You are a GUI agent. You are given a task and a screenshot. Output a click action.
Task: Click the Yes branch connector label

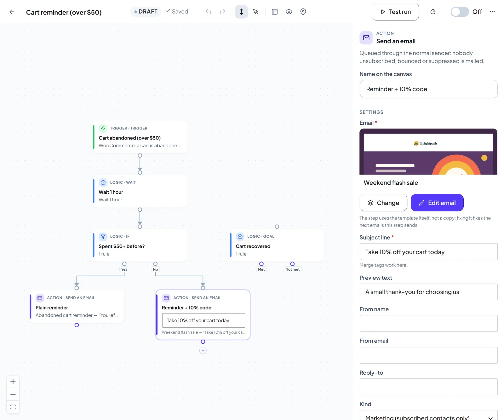point(124,269)
